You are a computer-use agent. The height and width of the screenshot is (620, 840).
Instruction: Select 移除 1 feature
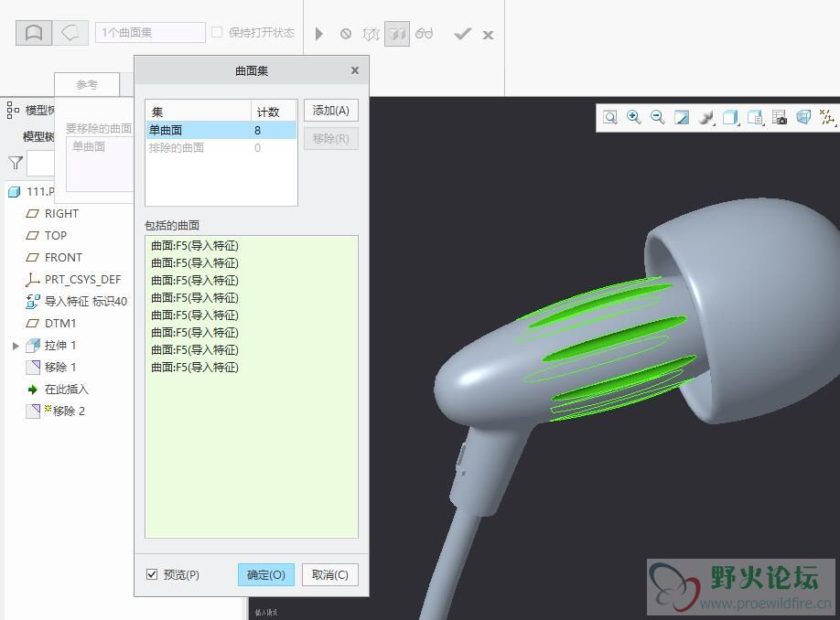[60, 368]
